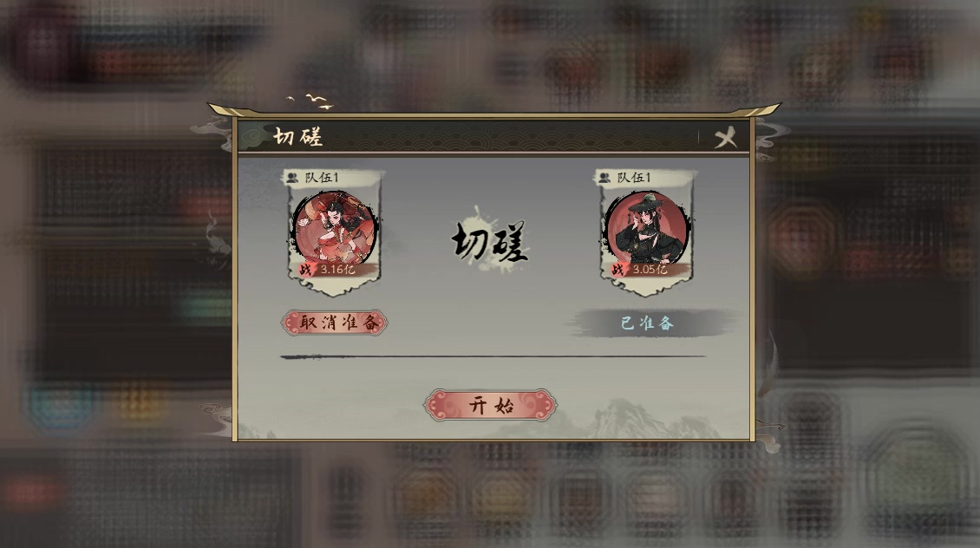Viewport: 980px width, 548px height.
Task: Close the 切磋 dialog with the X
Action: coord(726,138)
